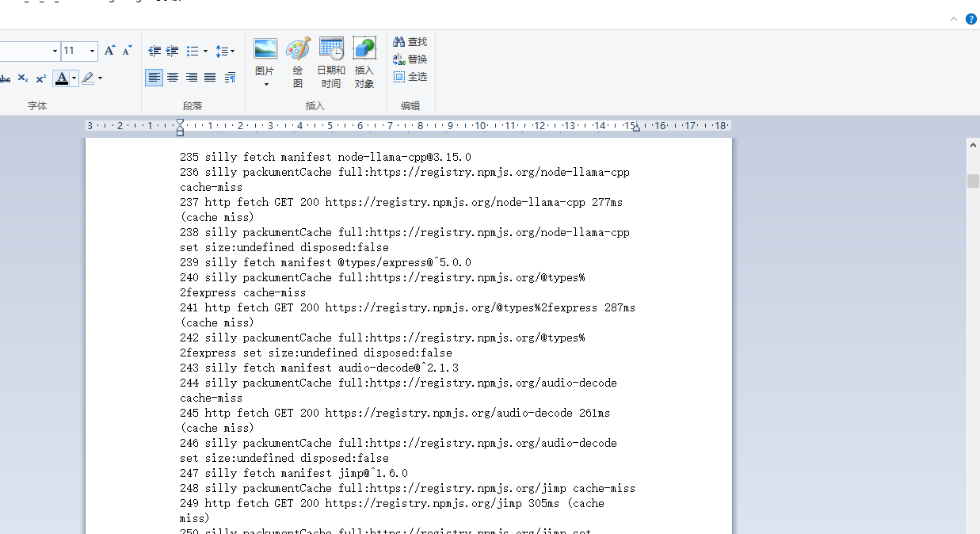Expand the picture (图片) dropdown arrow
Screen dimensions: 980x534
(x=265, y=84)
